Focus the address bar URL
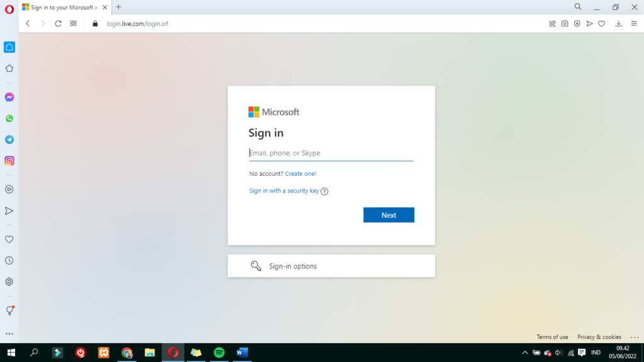This screenshot has height=362, width=644. (x=138, y=24)
